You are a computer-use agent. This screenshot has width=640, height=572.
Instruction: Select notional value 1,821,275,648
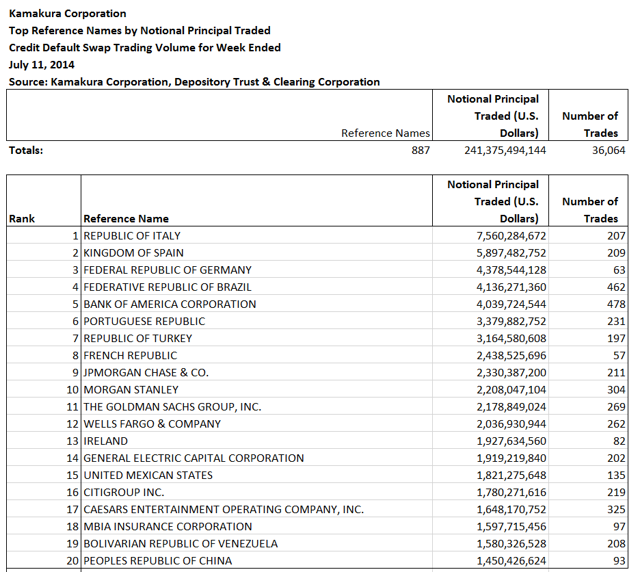coord(511,476)
